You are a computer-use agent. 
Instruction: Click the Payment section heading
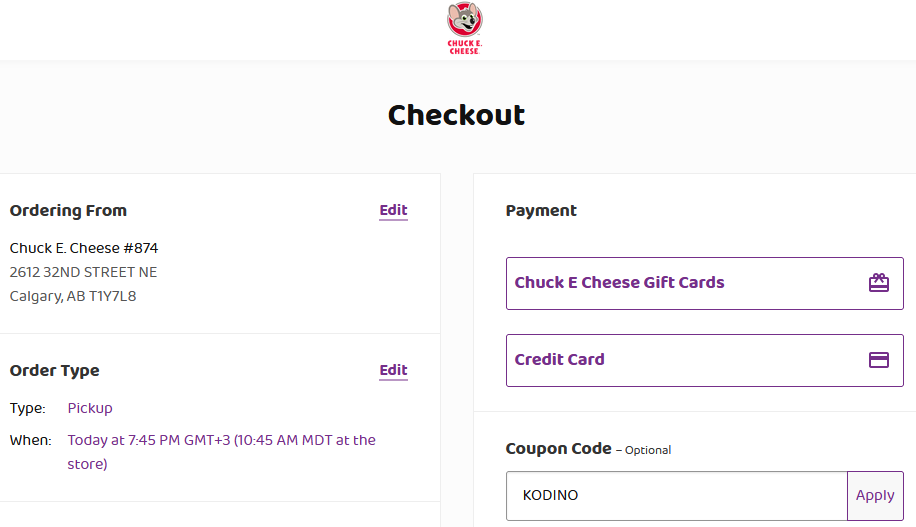click(x=541, y=210)
